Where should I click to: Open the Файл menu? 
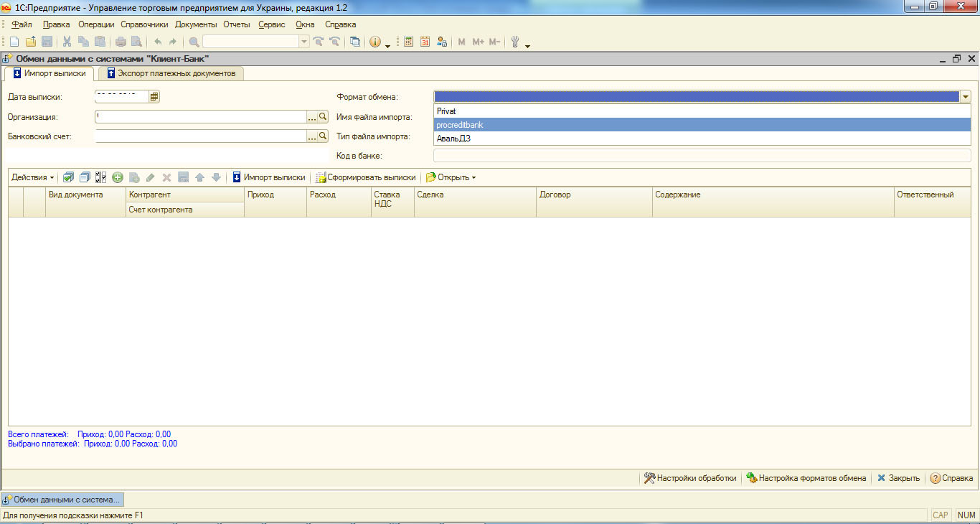click(22, 24)
